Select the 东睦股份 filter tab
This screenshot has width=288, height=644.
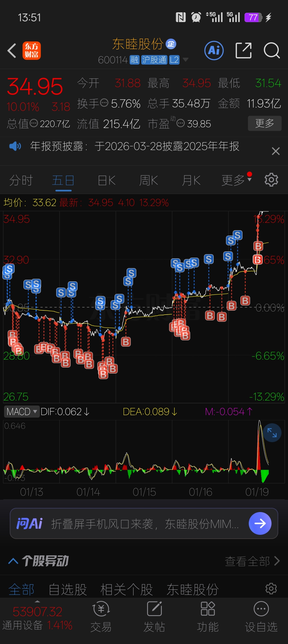click(193, 589)
